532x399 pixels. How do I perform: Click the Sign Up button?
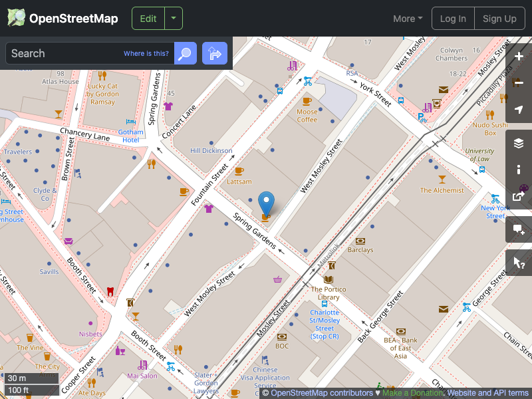pyautogui.click(x=499, y=18)
